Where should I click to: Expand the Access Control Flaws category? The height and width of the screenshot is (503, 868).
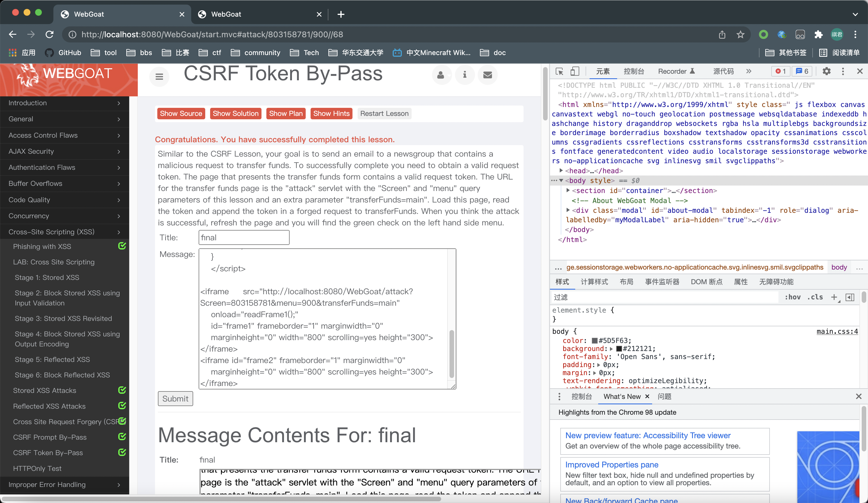tap(64, 135)
